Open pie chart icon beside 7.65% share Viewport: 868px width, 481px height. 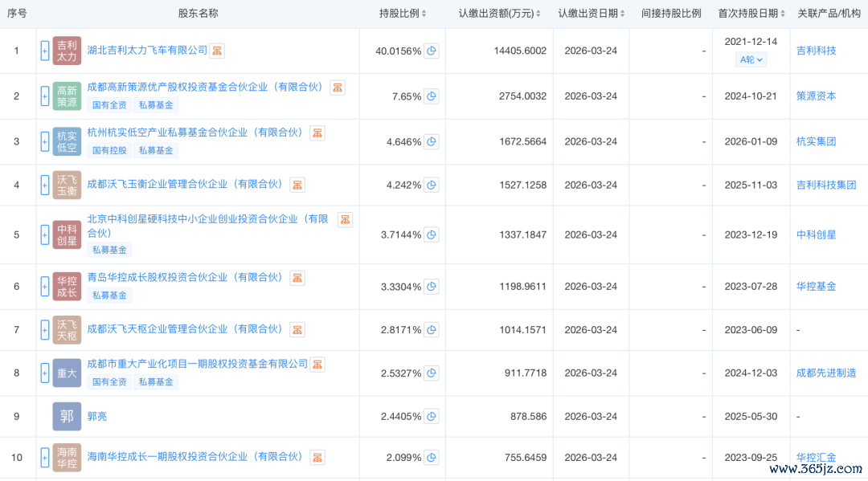pyautogui.click(x=432, y=96)
